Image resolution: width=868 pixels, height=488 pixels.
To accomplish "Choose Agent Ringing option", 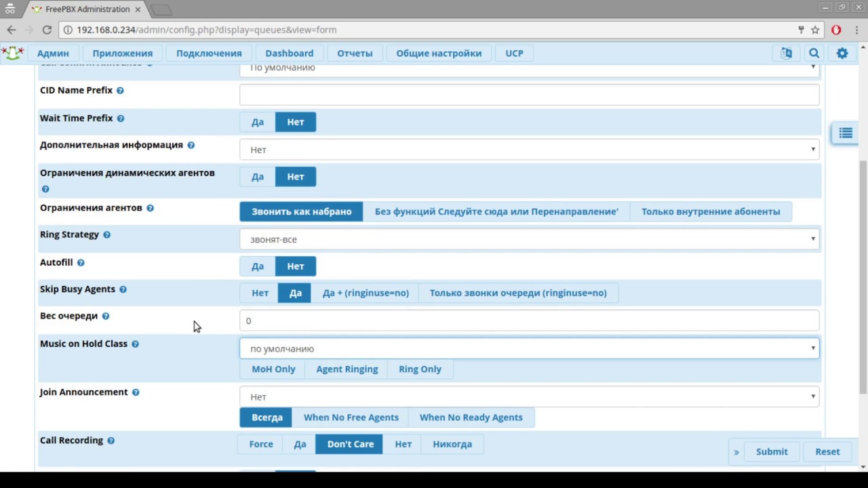I will pos(347,369).
